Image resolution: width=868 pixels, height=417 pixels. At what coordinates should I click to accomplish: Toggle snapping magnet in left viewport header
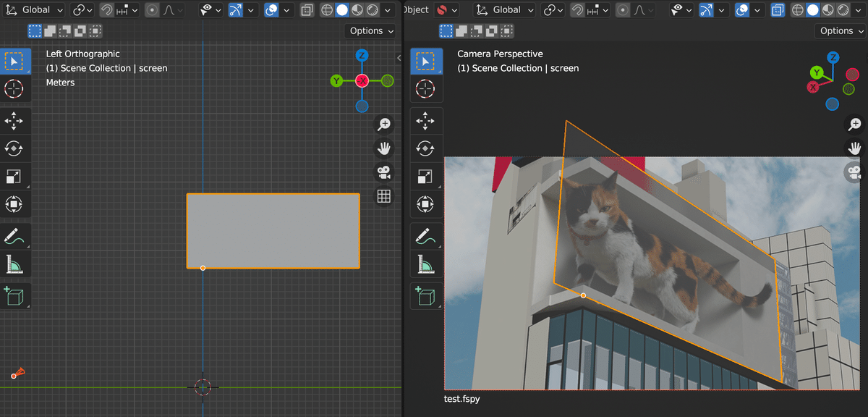(107, 10)
